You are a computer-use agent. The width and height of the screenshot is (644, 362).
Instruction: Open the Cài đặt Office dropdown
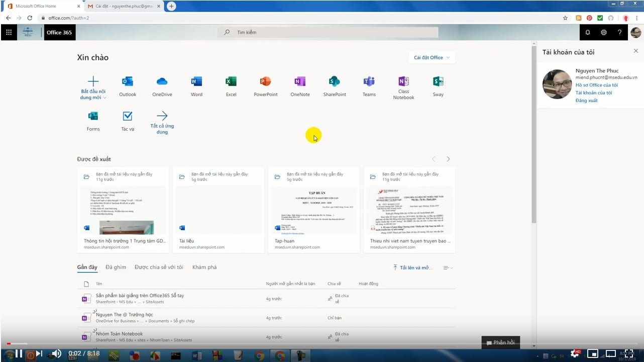(432, 57)
